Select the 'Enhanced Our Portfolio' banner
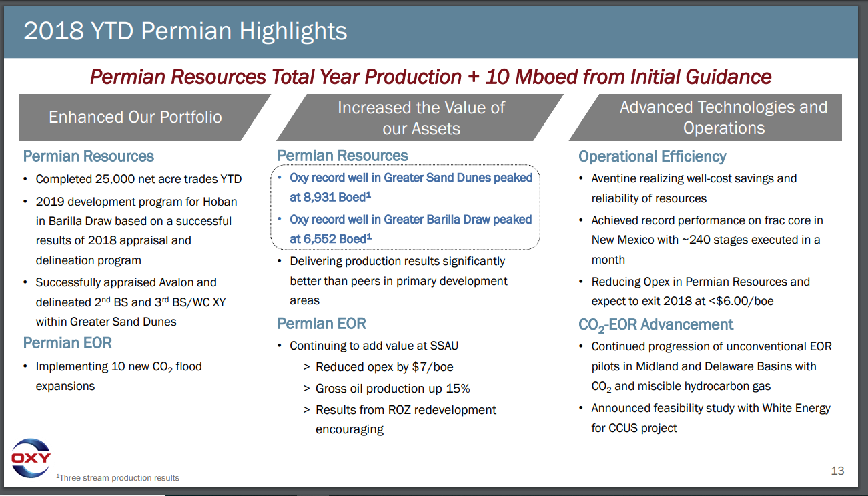This screenshot has width=868, height=496. 136,117
